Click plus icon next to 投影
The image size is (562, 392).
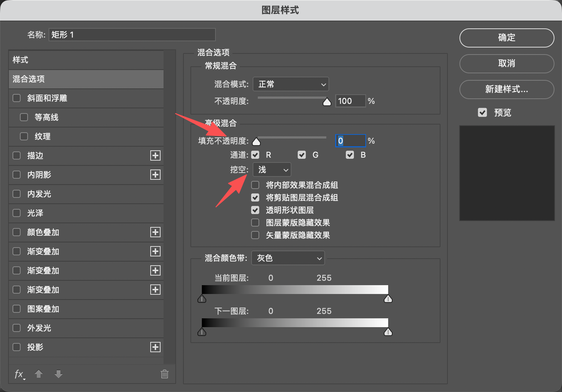click(155, 347)
